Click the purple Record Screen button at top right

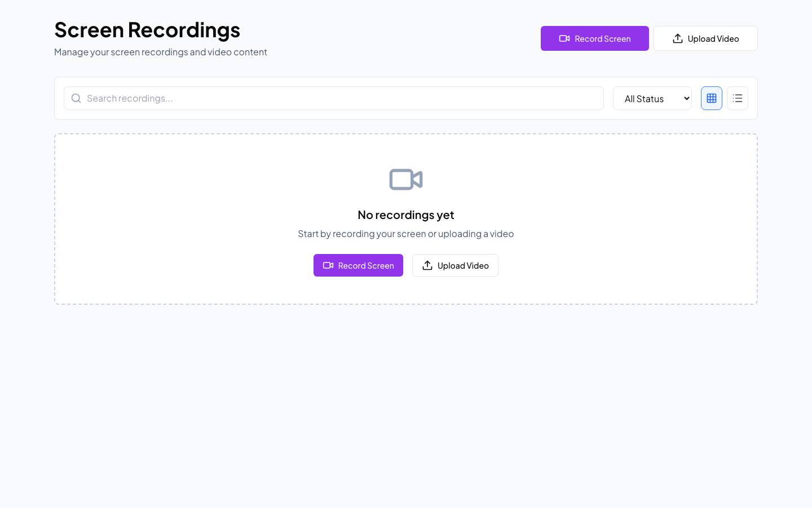pos(595,38)
